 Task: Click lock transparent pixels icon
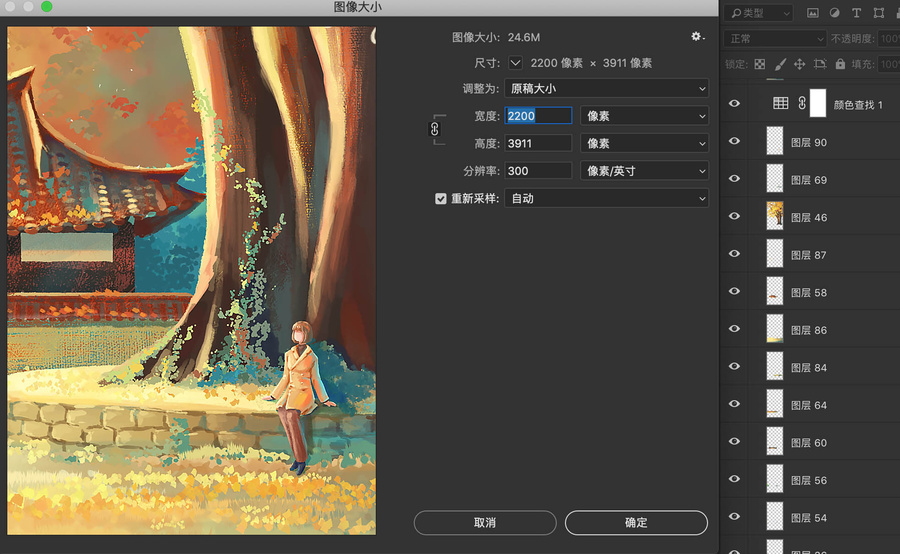coord(759,64)
